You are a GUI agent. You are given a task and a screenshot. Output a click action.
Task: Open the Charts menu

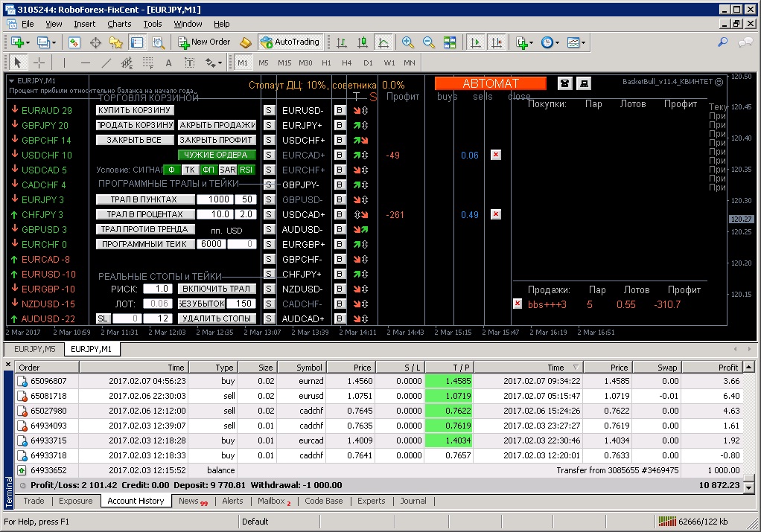click(119, 24)
